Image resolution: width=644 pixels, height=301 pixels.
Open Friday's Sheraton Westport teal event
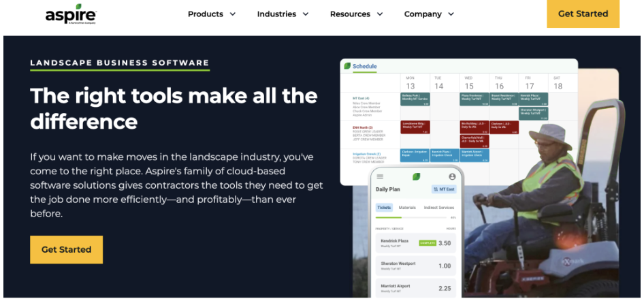534,114
